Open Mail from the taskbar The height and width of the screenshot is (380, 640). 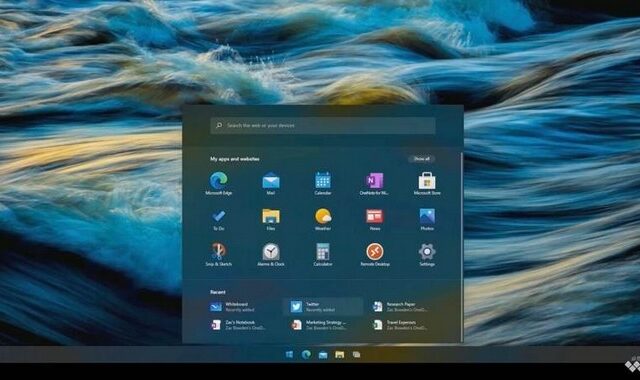pyautogui.click(x=323, y=355)
